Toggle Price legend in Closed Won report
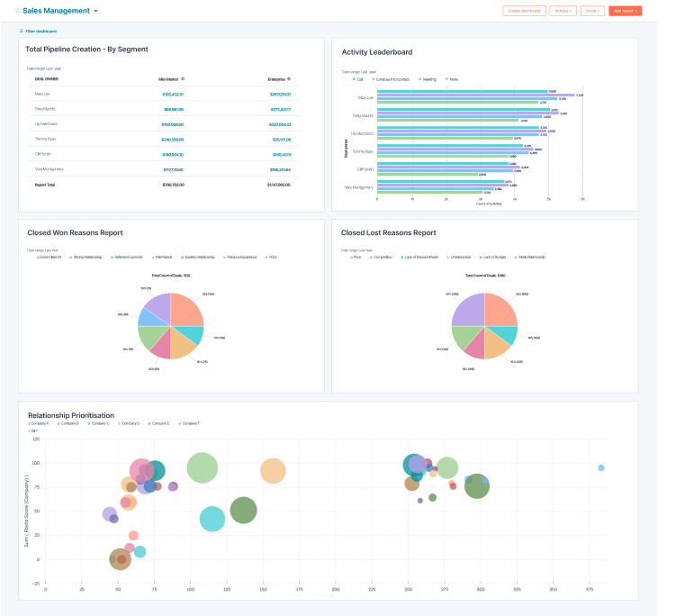 coord(271,257)
